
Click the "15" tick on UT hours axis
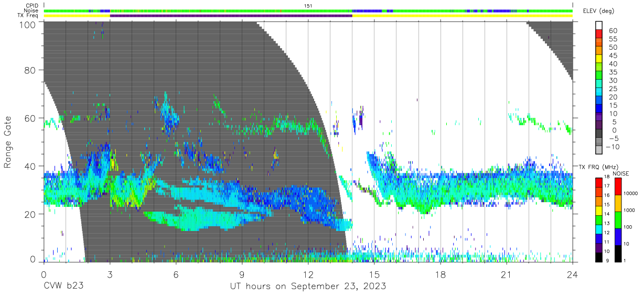374,274
